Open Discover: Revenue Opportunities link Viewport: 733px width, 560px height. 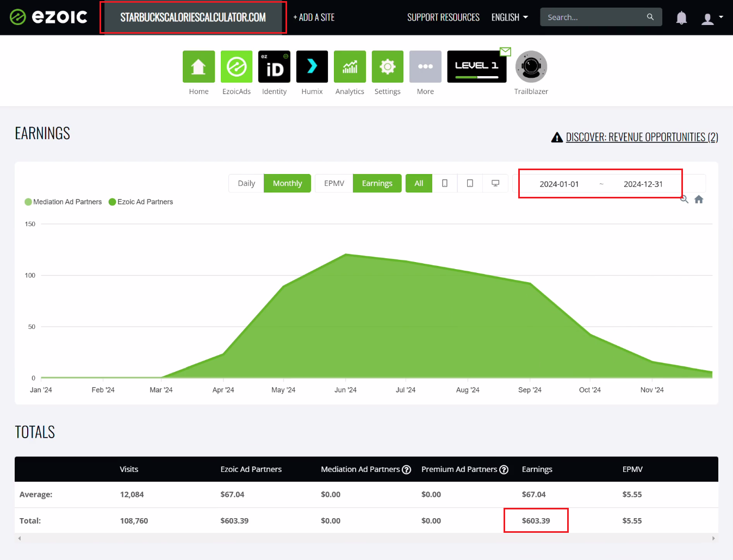tap(642, 137)
